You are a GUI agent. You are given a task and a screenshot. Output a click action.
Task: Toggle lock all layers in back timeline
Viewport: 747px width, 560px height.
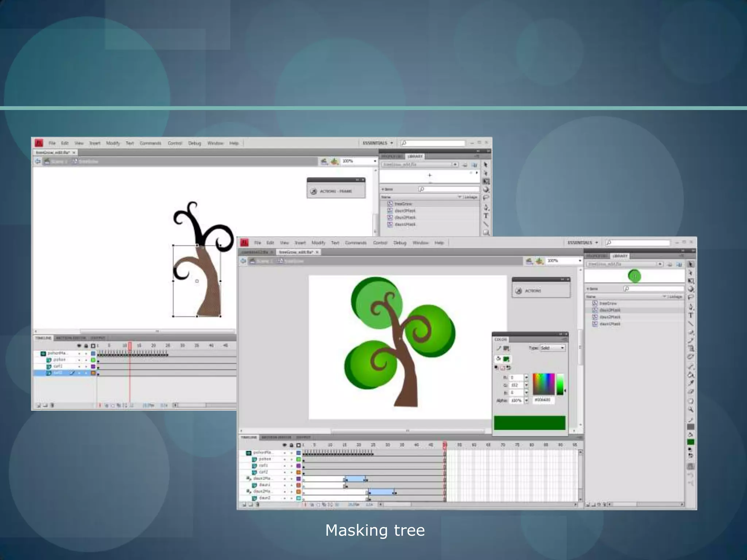[x=86, y=346]
